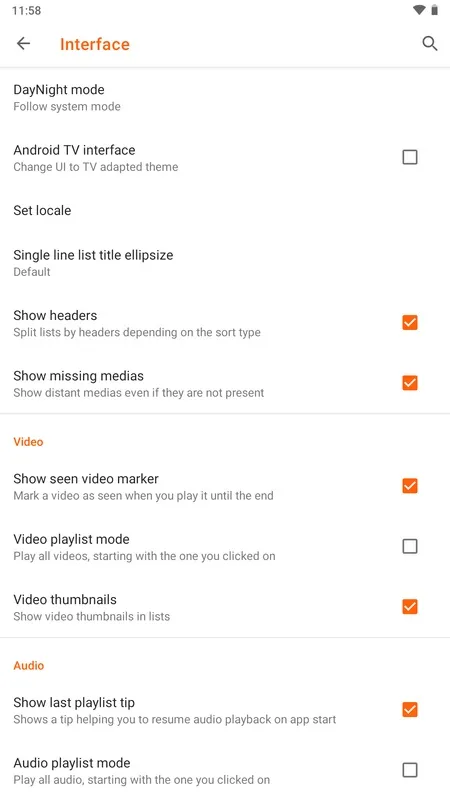This screenshot has height=800, width=450.
Task: Enable Audio playlist mode checkbox
Action: [410, 770]
